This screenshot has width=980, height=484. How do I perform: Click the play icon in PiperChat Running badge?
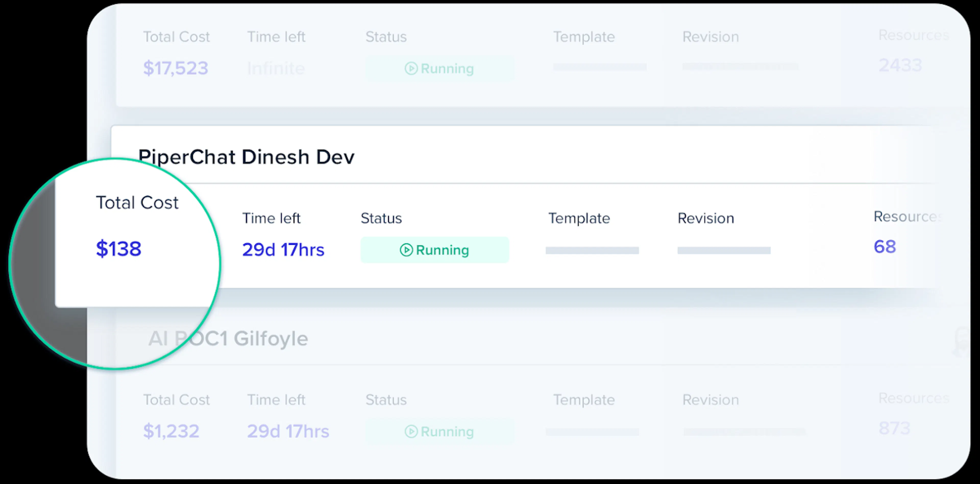(x=406, y=250)
